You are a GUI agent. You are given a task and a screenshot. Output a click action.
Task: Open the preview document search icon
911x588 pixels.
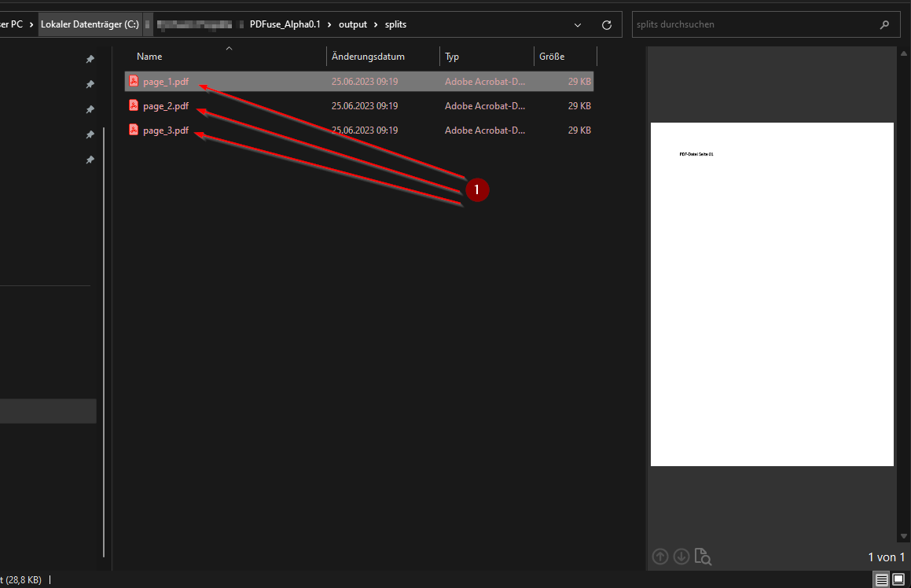pyautogui.click(x=703, y=557)
